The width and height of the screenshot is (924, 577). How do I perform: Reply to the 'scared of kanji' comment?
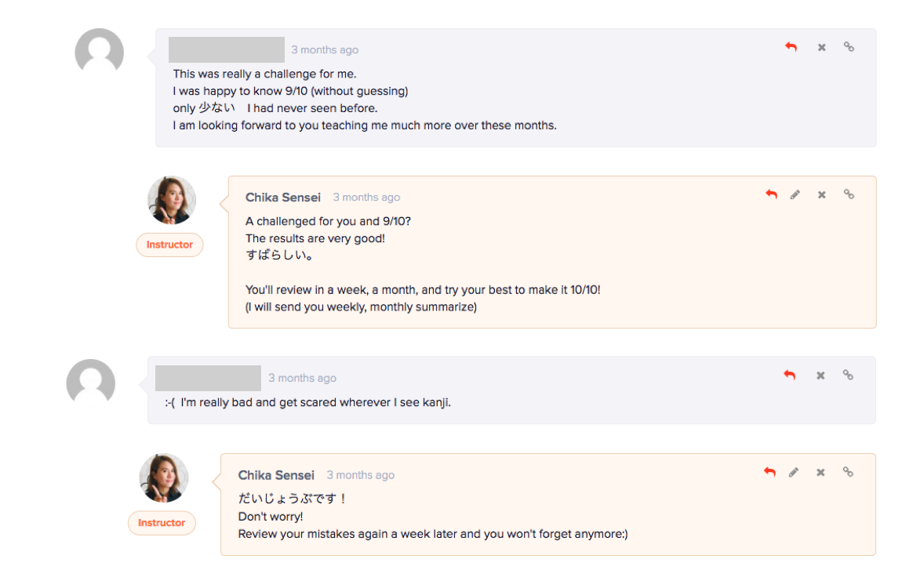coord(790,375)
